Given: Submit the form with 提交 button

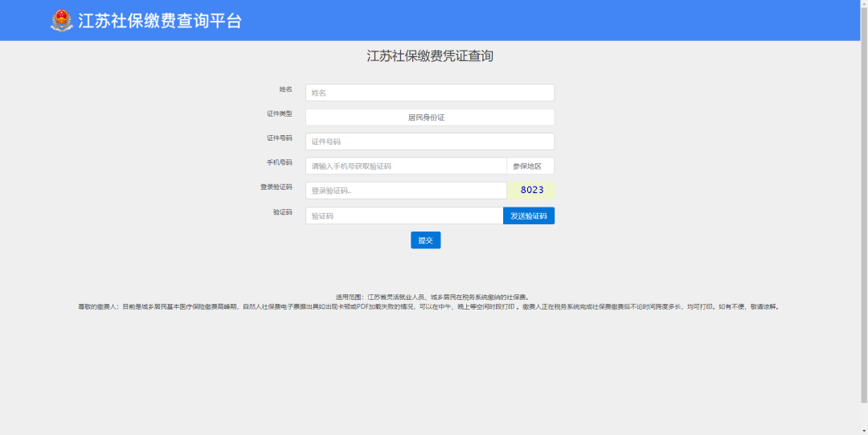Looking at the screenshot, I should tap(425, 240).
